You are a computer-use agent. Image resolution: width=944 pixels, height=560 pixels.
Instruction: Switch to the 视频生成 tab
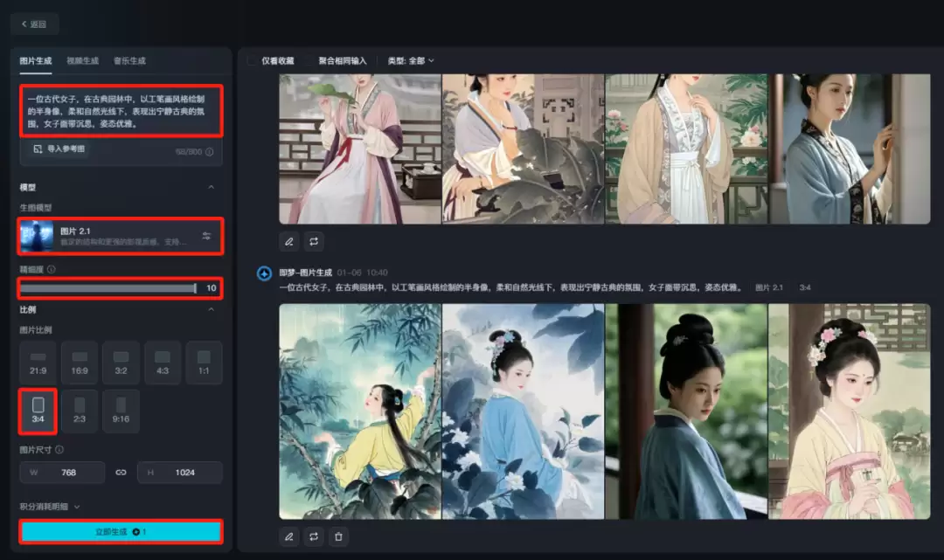80,61
